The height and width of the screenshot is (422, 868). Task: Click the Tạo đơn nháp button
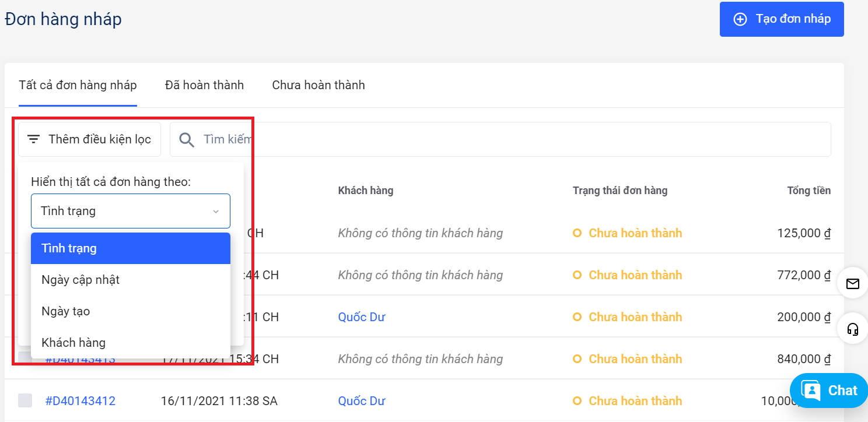tap(782, 19)
